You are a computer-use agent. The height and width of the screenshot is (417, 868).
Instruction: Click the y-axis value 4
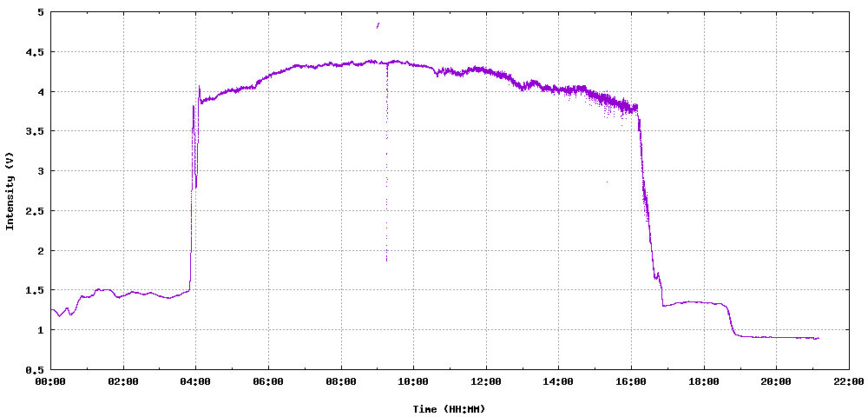tap(41, 91)
